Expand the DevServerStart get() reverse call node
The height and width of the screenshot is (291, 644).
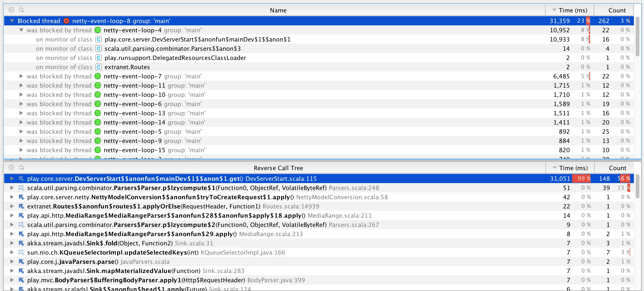click(12, 179)
